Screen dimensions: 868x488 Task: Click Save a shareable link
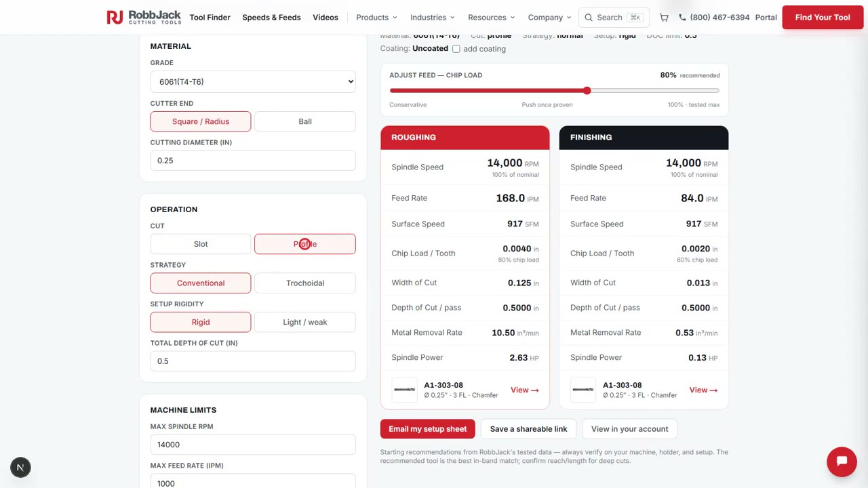click(x=528, y=429)
